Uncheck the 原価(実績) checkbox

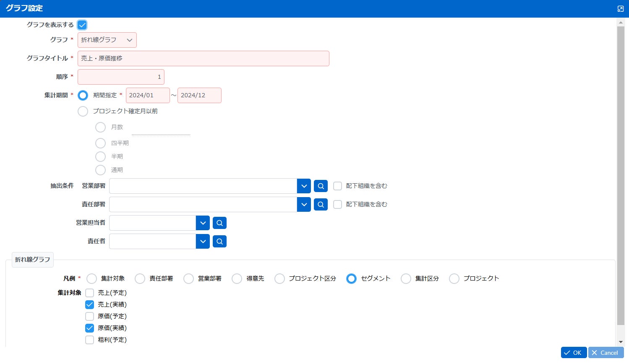coord(89,328)
